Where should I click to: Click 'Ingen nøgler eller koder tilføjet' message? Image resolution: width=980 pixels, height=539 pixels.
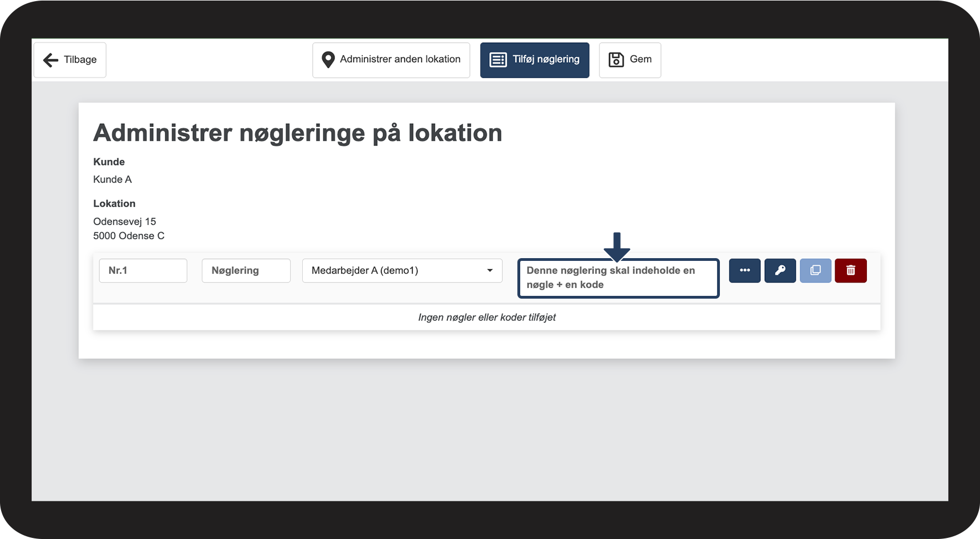[x=487, y=317]
